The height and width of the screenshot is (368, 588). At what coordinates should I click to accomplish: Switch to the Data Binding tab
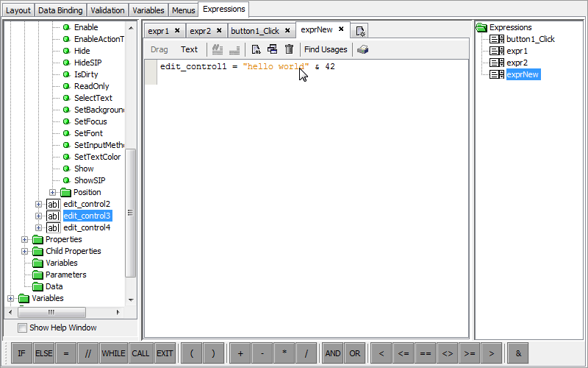tap(61, 10)
